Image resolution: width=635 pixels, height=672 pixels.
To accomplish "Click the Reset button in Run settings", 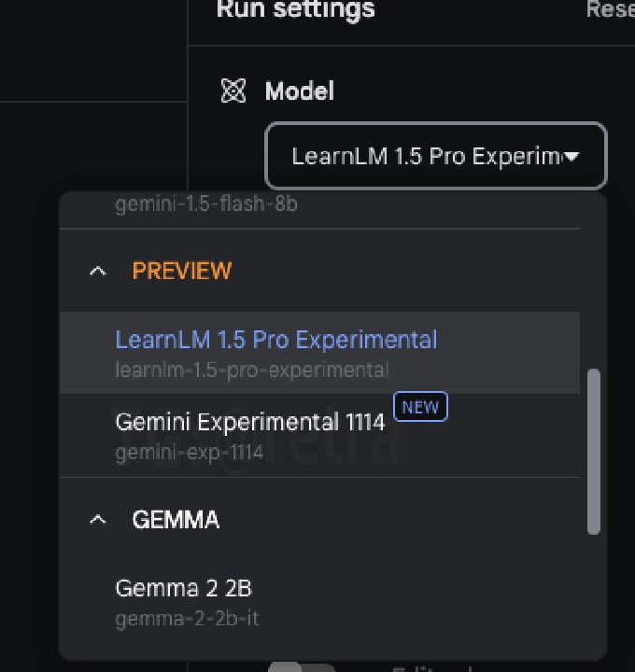I will (x=610, y=10).
